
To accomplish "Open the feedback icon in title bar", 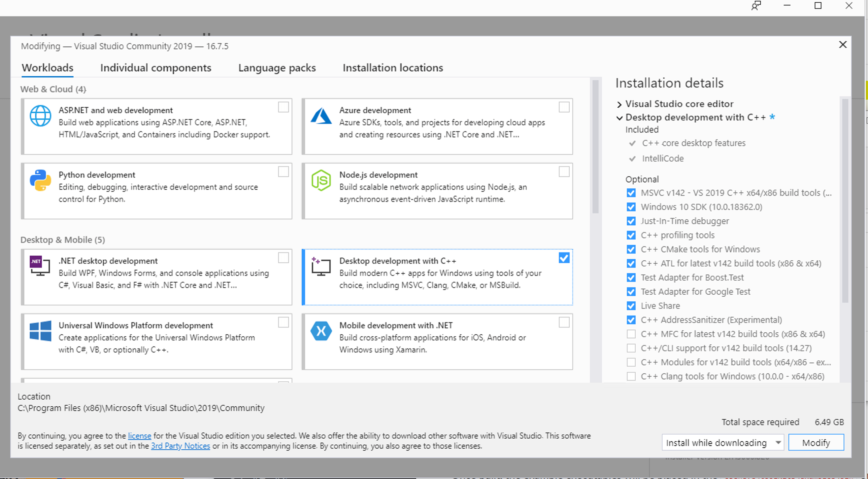I will coord(756,6).
